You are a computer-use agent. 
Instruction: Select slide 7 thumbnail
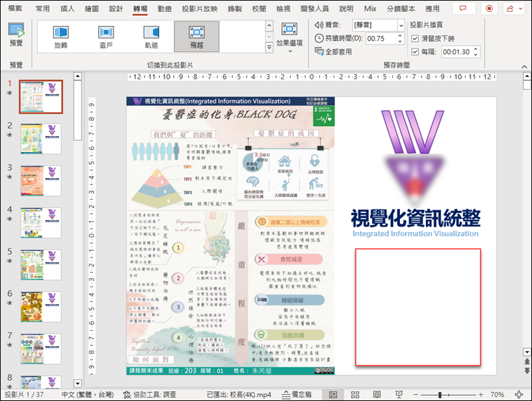[40, 349]
